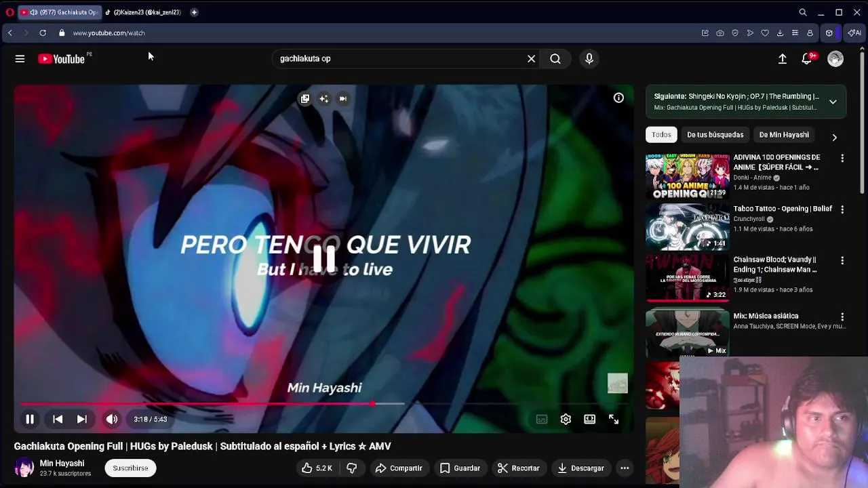Switch to the Kaizen23 TikTok tab
Image resolution: width=868 pixels, height=488 pixels.
(x=143, y=12)
